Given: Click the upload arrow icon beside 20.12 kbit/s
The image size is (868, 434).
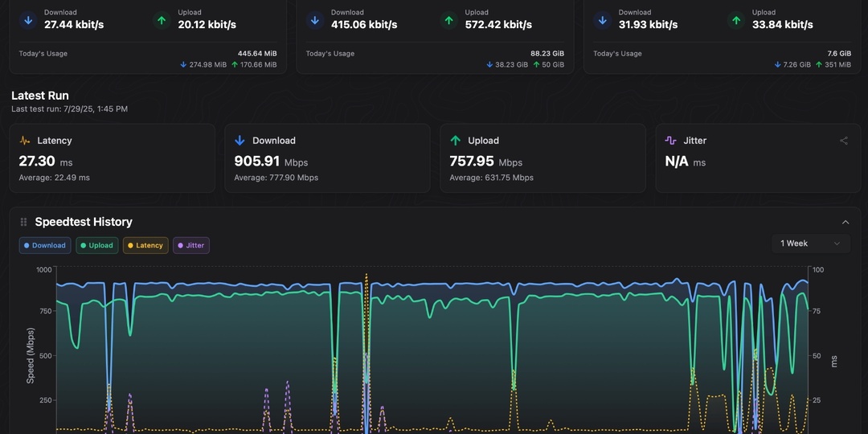Looking at the screenshot, I should (162, 20).
